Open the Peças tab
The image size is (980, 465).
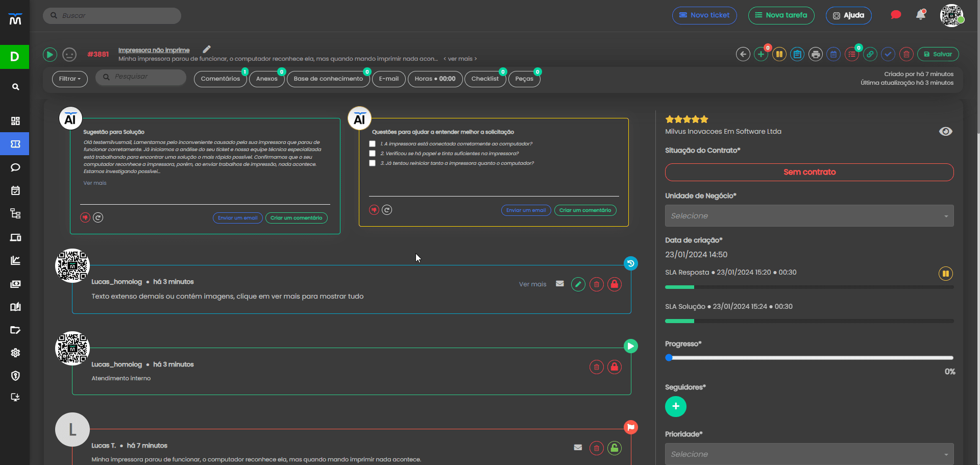(524, 79)
